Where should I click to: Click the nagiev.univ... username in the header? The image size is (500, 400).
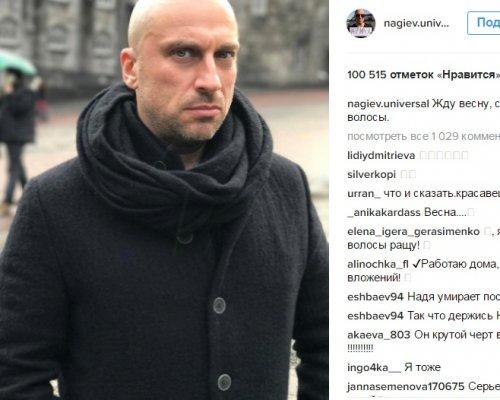(416, 23)
